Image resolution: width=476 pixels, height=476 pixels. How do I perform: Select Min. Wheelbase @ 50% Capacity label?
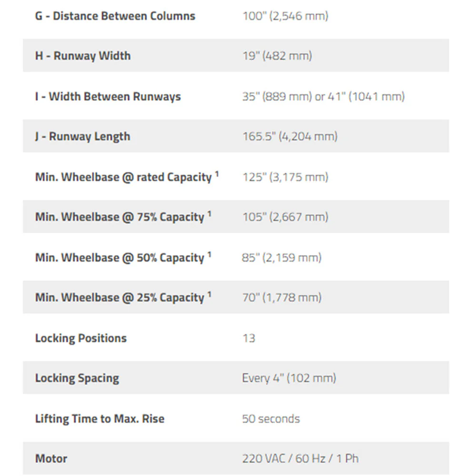point(119,258)
